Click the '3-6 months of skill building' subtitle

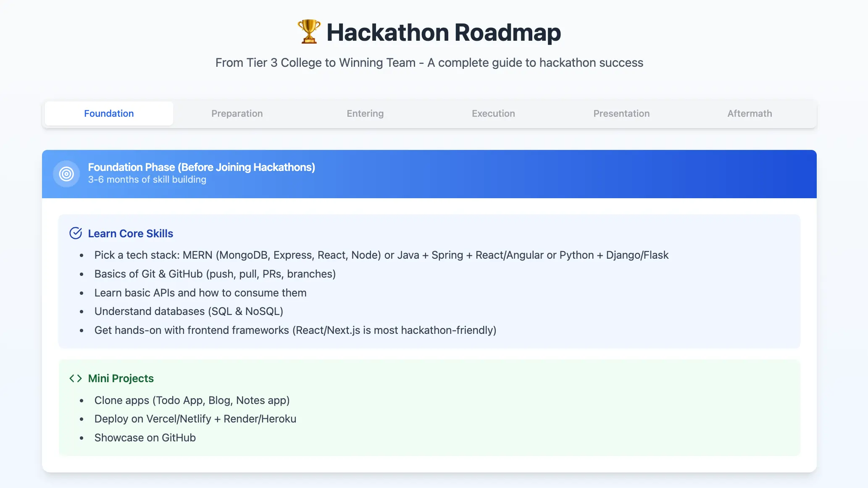(147, 180)
